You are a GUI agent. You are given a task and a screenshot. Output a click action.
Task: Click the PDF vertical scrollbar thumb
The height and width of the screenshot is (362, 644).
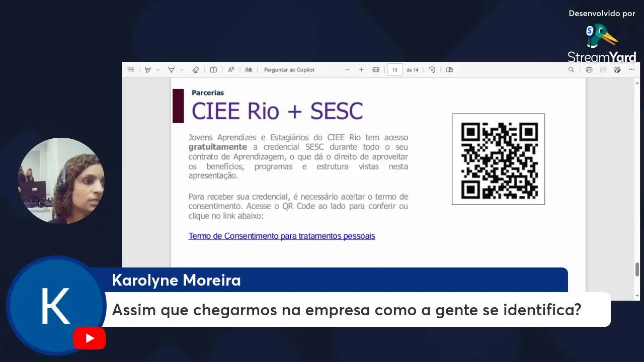tap(637, 269)
